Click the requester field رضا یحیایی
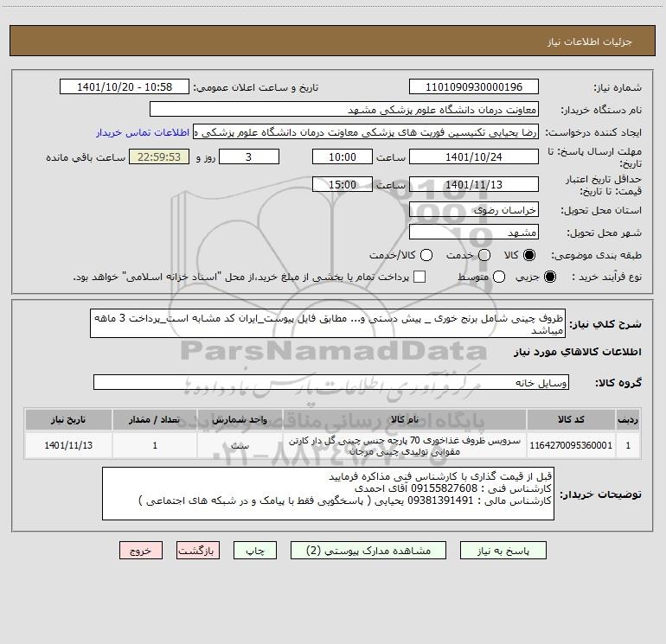The width and height of the screenshot is (666, 644). coord(366,132)
